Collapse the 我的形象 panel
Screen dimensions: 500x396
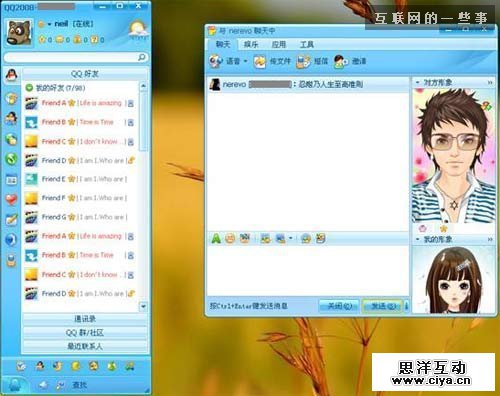417,239
